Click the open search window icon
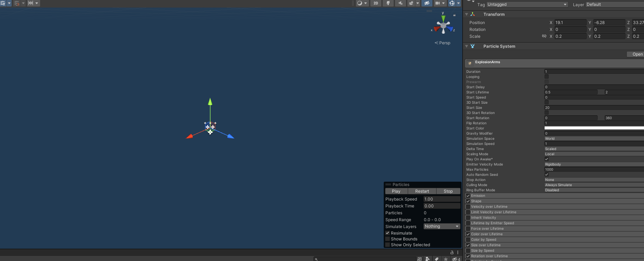The height and width of the screenshot is (261, 644). (419, 259)
